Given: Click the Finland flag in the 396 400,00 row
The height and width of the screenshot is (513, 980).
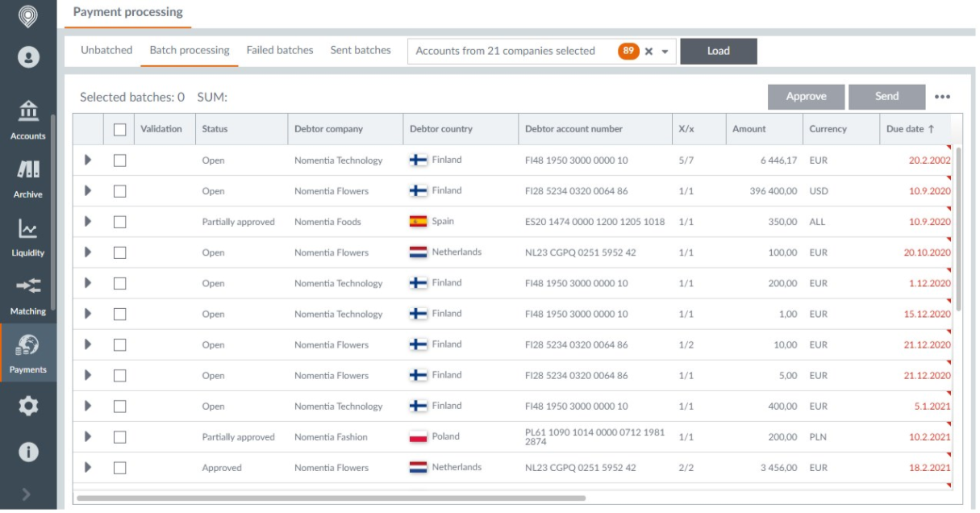Looking at the screenshot, I should (418, 191).
